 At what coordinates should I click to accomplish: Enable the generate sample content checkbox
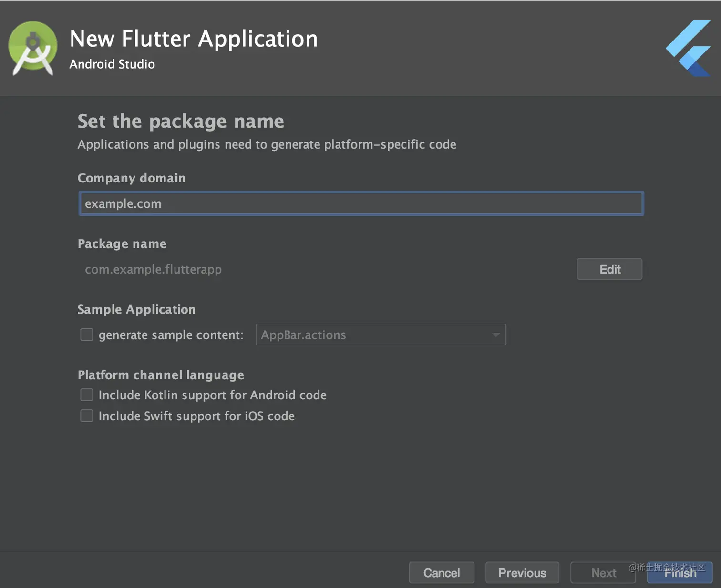tap(87, 335)
